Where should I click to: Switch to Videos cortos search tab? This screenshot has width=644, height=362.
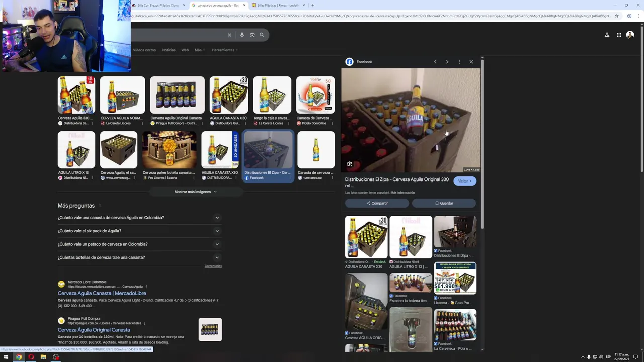click(144, 50)
